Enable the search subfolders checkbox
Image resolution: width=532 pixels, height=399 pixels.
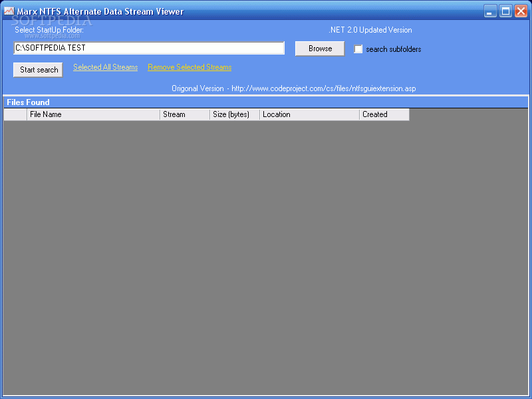pos(358,49)
